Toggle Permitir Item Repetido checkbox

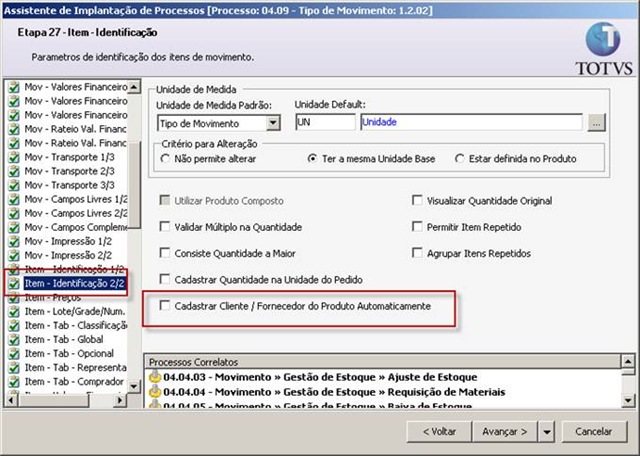(x=417, y=227)
